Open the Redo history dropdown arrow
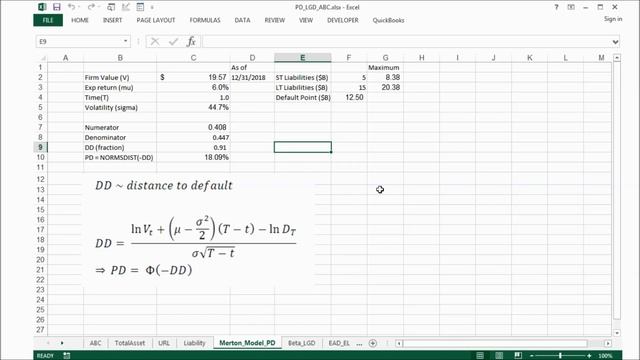 pyautogui.click(x=99, y=7)
